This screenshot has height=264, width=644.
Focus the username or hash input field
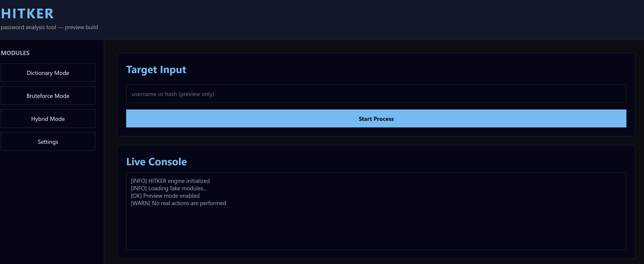(376, 94)
